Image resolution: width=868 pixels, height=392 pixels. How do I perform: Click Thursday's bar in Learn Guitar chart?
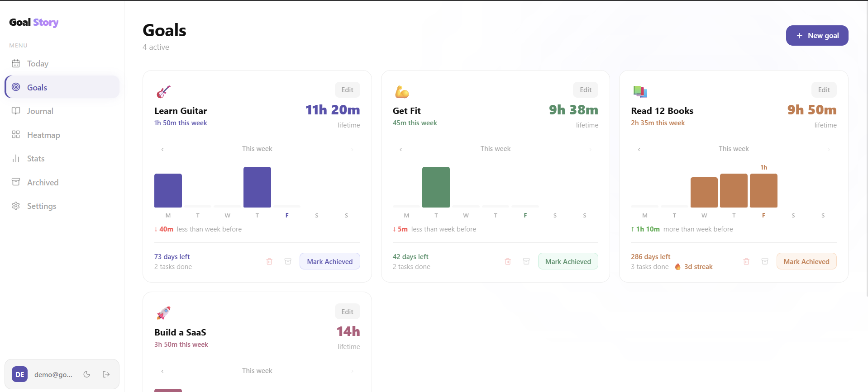tap(257, 187)
